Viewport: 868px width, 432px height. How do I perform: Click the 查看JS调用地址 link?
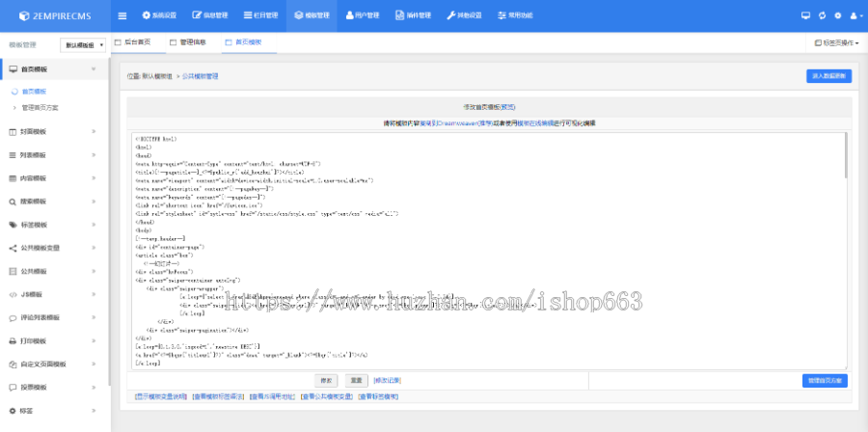[x=273, y=396]
